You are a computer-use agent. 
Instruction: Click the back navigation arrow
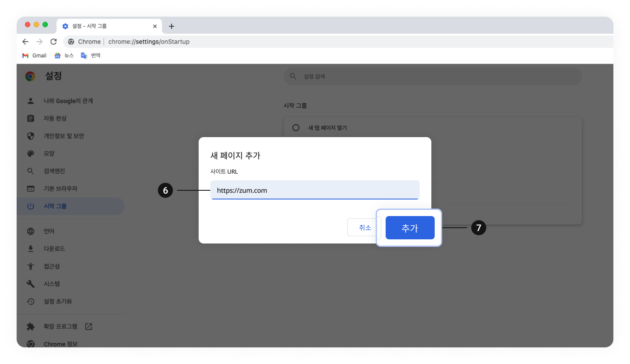click(x=25, y=41)
